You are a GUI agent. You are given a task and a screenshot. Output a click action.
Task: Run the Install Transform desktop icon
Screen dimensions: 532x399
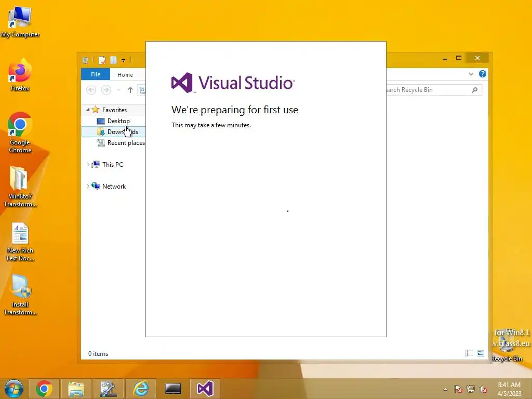coord(20,295)
